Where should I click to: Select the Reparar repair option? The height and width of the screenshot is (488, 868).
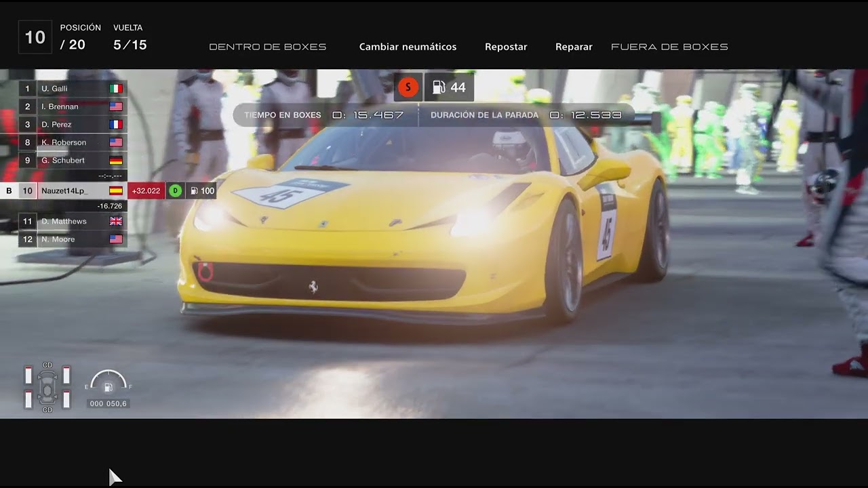574,47
